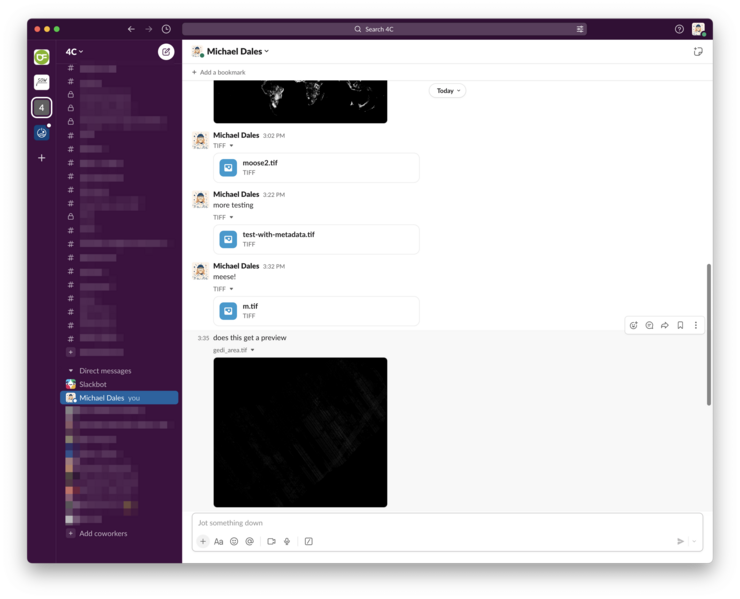Click the 'does this get a preview' text
Viewport: 740px width, 599px height.
tap(249, 338)
